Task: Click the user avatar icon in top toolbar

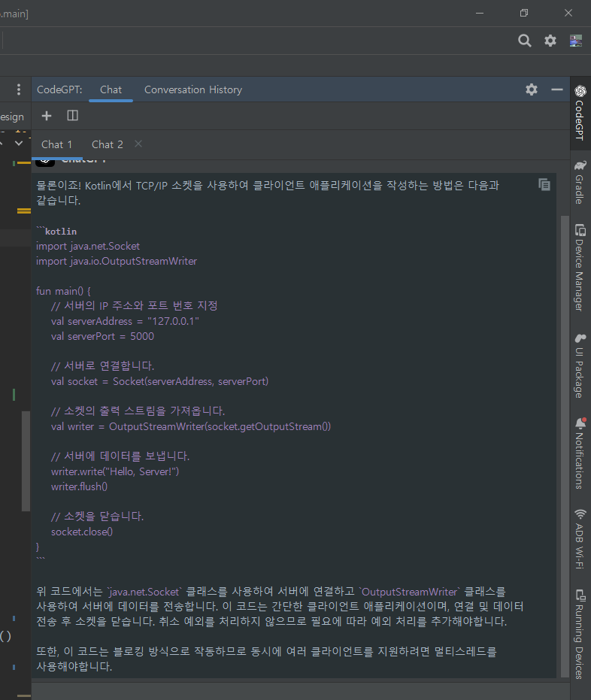Action: pyautogui.click(x=576, y=41)
